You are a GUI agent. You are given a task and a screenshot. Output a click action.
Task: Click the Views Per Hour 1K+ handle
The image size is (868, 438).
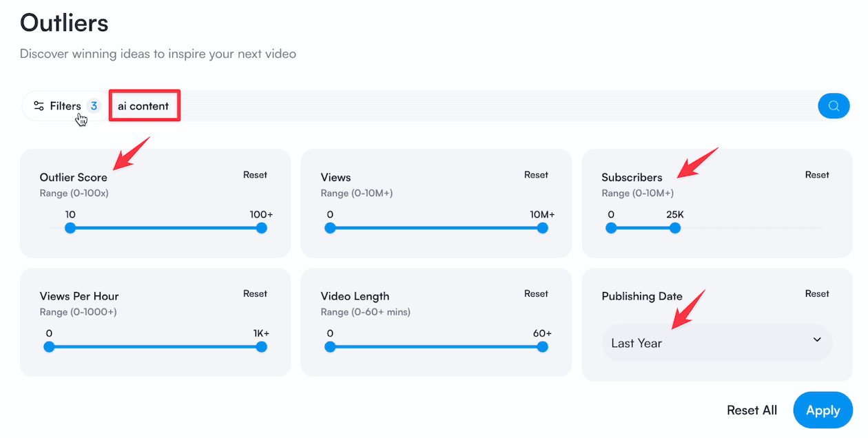click(x=261, y=347)
